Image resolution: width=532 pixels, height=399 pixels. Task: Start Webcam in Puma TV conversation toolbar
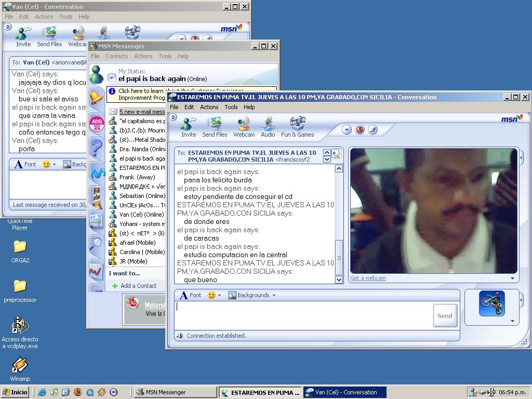(244, 127)
